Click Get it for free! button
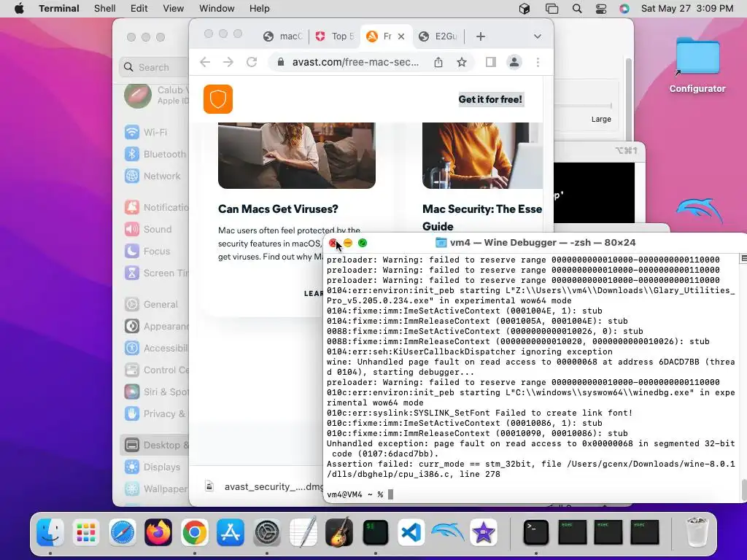747x560 pixels. click(x=491, y=99)
